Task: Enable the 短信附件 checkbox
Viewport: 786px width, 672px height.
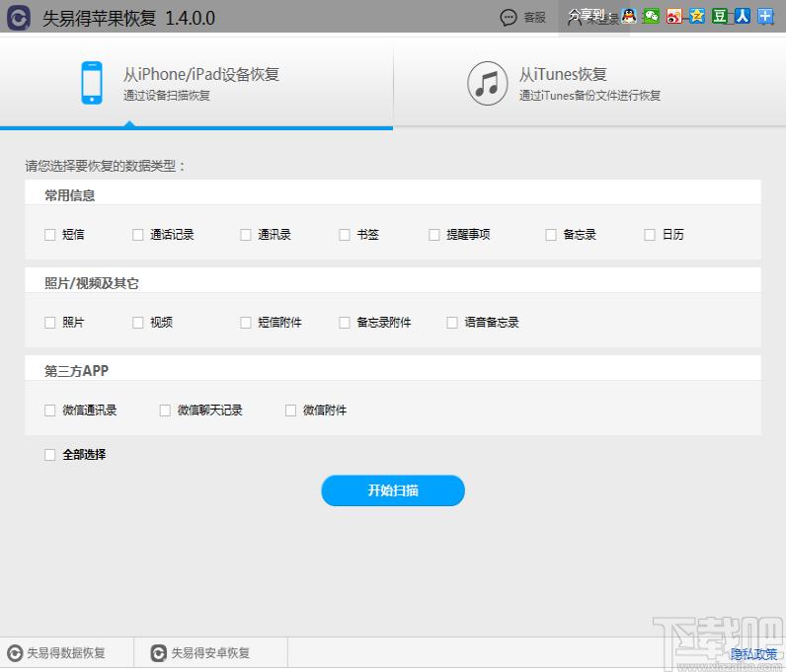Action: (x=246, y=323)
